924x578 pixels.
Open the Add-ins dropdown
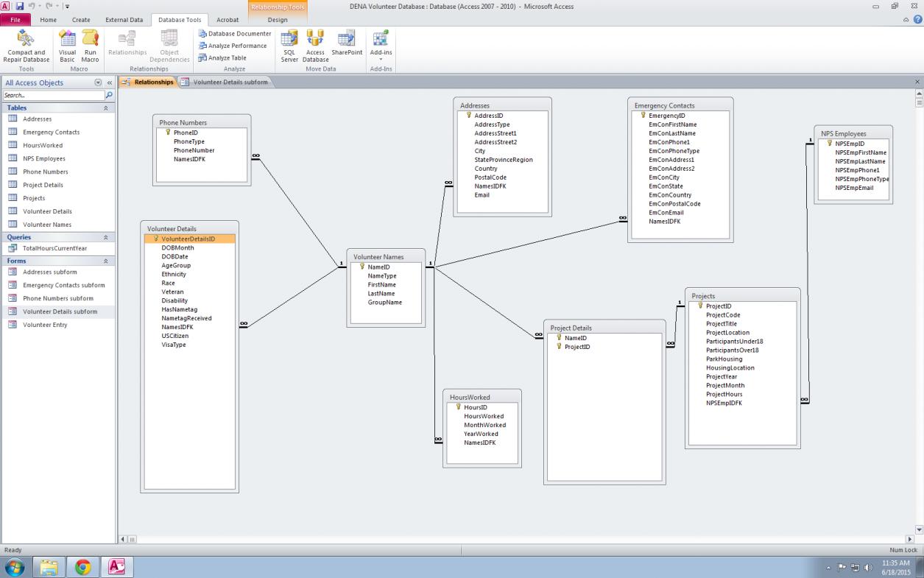pyautogui.click(x=381, y=46)
